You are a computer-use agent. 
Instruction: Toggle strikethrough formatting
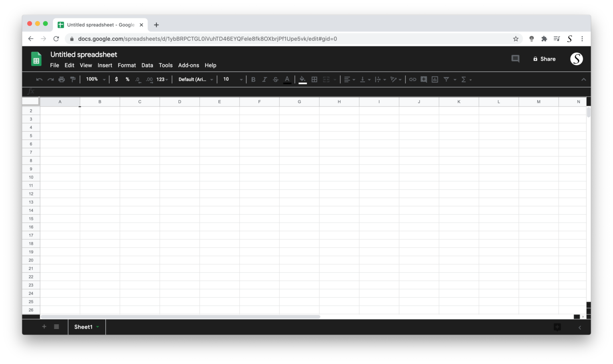pos(276,79)
